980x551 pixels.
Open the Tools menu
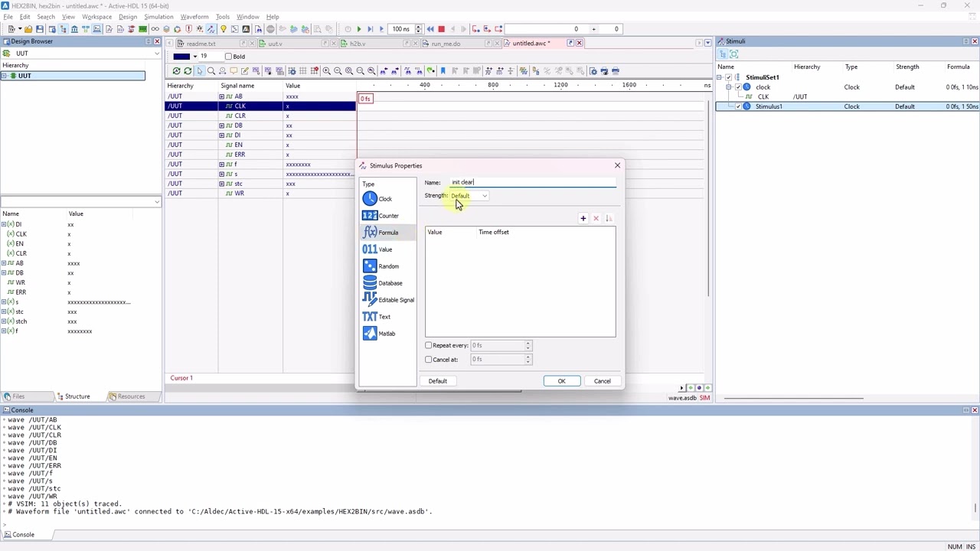[223, 17]
